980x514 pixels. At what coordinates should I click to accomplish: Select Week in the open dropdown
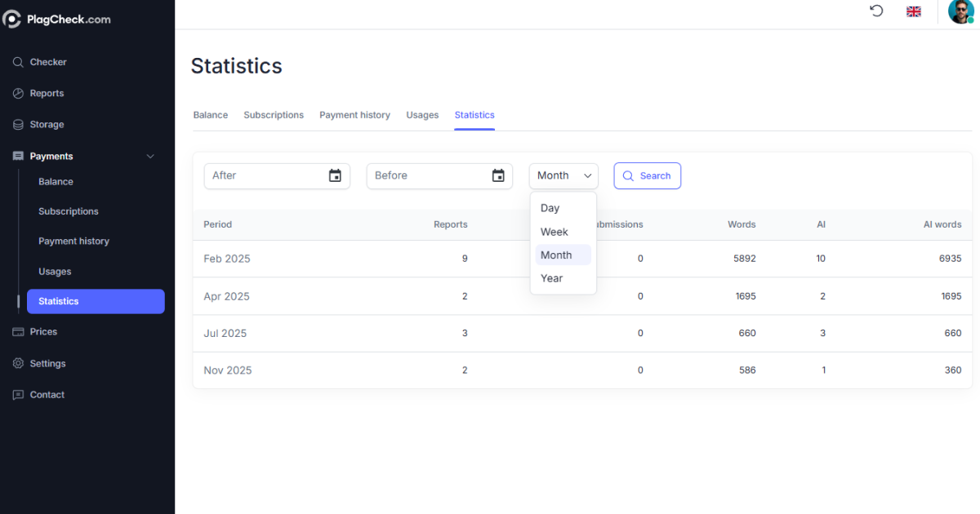[x=554, y=232]
